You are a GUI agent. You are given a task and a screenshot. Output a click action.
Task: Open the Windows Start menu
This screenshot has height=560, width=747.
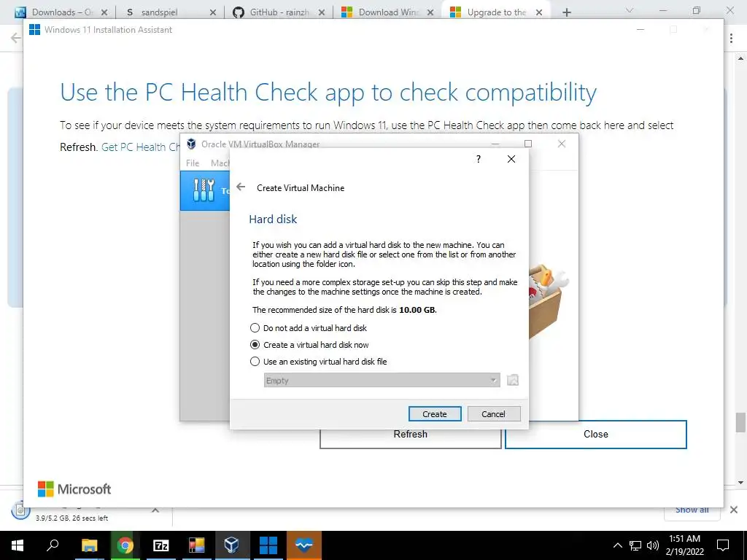click(x=18, y=545)
